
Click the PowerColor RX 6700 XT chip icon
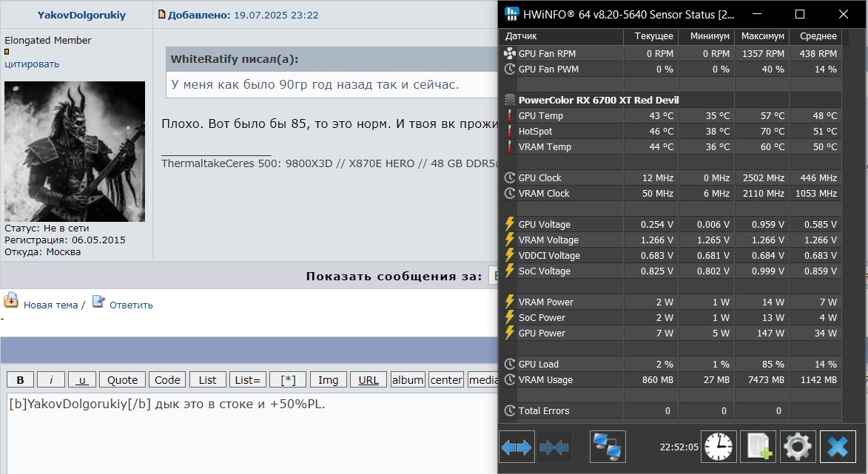coord(509,100)
